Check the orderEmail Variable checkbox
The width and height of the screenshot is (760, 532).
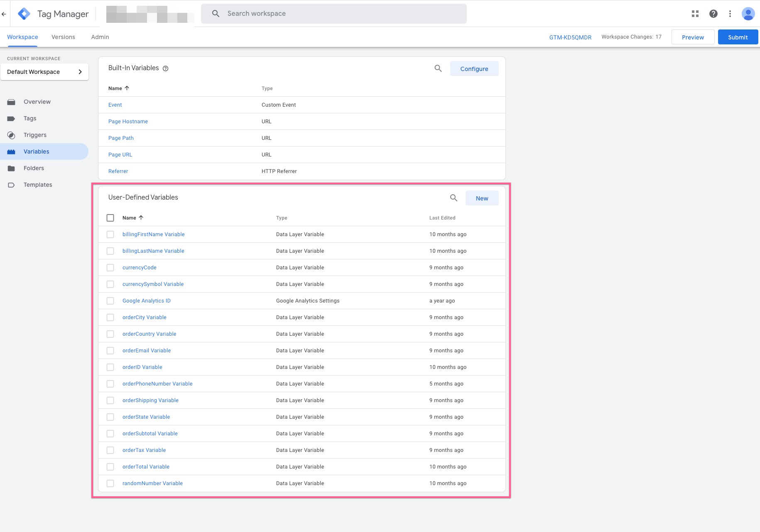click(x=110, y=351)
